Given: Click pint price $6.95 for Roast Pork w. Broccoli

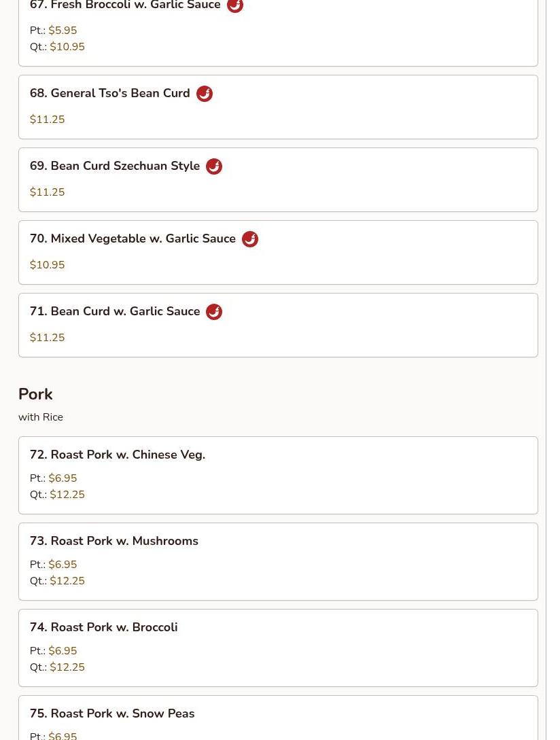Looking at the screenshot, I should click(63, 651).
